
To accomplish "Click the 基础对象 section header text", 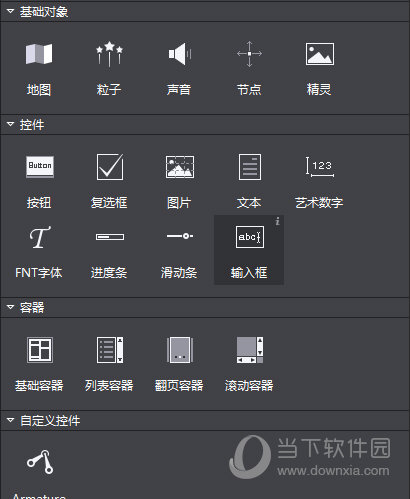I will click(x=44, y=12).
